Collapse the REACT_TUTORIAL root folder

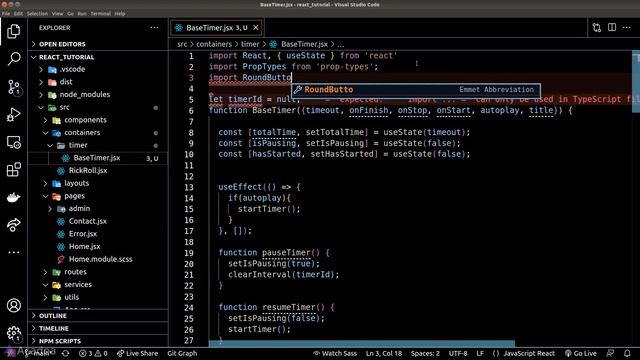[x=98, y=57]
